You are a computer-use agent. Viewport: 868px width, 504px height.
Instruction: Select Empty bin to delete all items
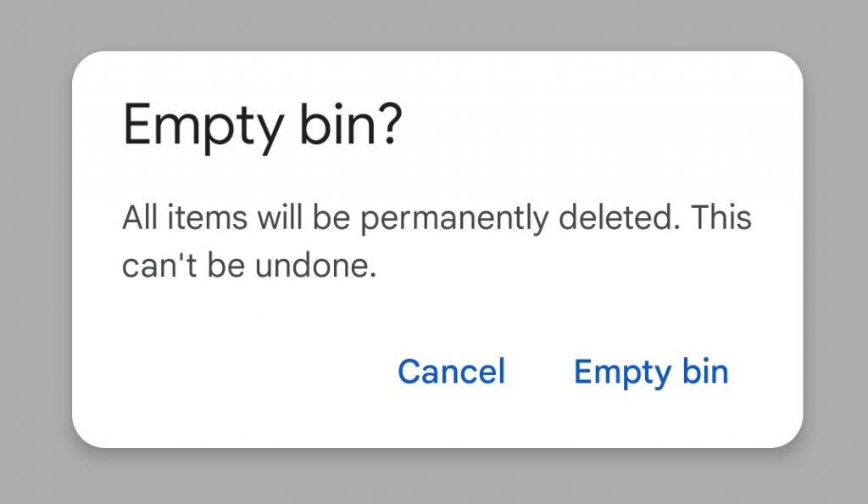click(x=651, y=371)
